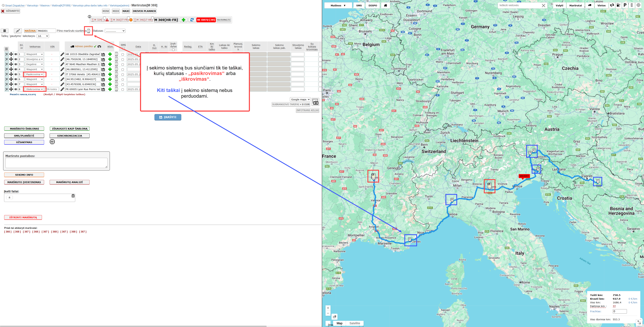Toggle visibility eye for row 3
Viewport: 644px width, 327px height.
16,64
